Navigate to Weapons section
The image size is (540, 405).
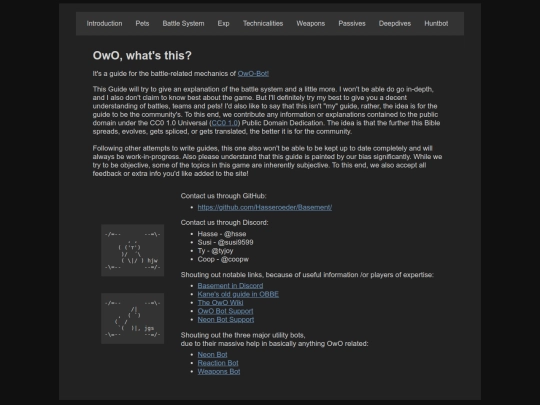[311, 23]
